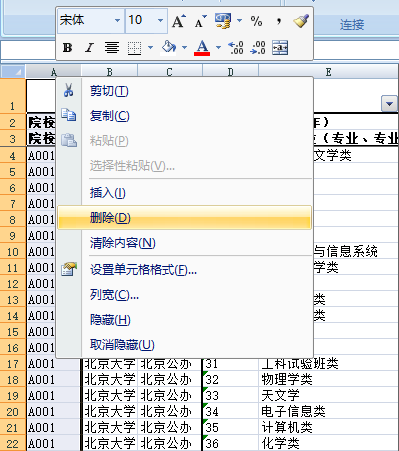Click the Format Cells icon

coord(69,269)
